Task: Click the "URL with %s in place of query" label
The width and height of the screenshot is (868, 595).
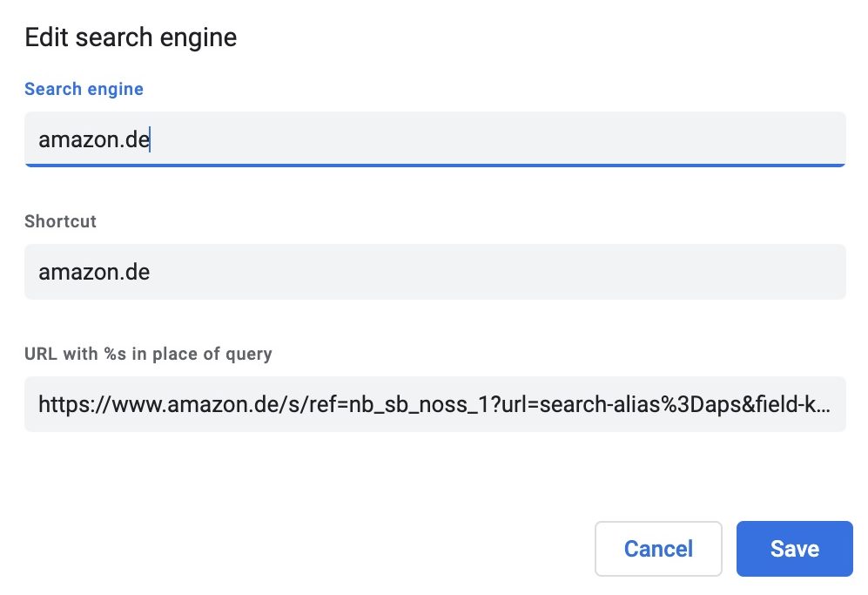Action: coord(148,354)
